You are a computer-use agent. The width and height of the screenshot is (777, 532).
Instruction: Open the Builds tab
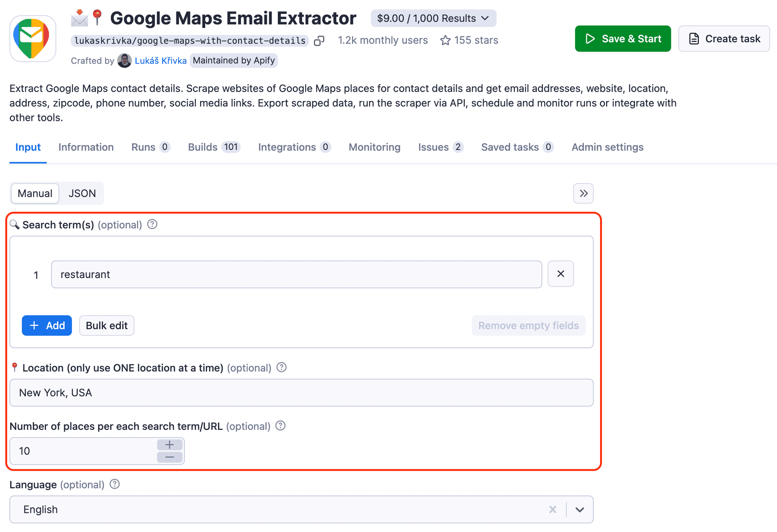tap(214, 147)
